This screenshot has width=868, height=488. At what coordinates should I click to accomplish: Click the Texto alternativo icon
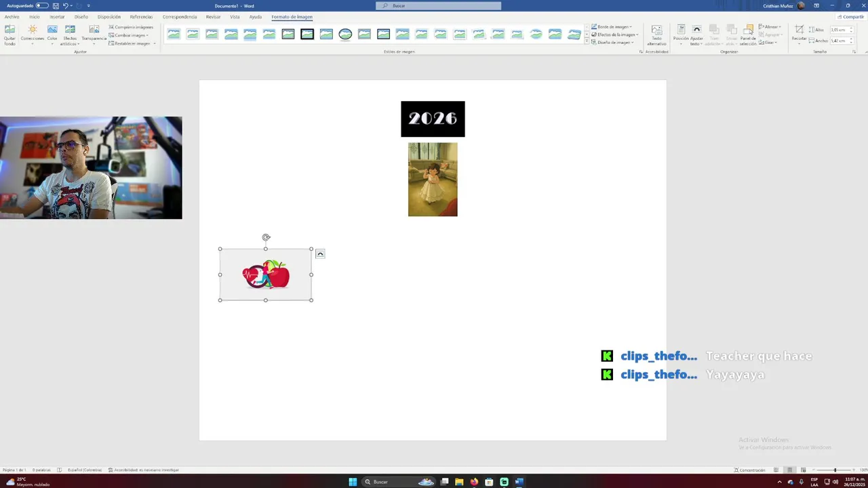coord(656,35)
